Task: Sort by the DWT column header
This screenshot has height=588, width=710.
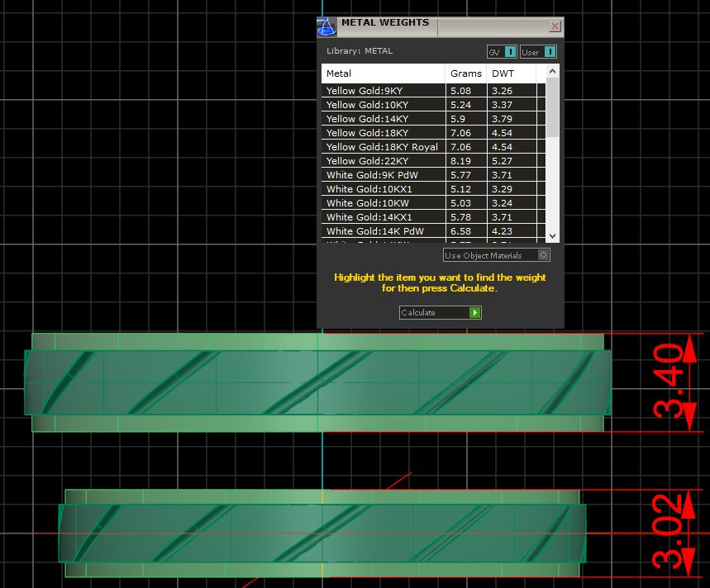Action: click(512, 73)
